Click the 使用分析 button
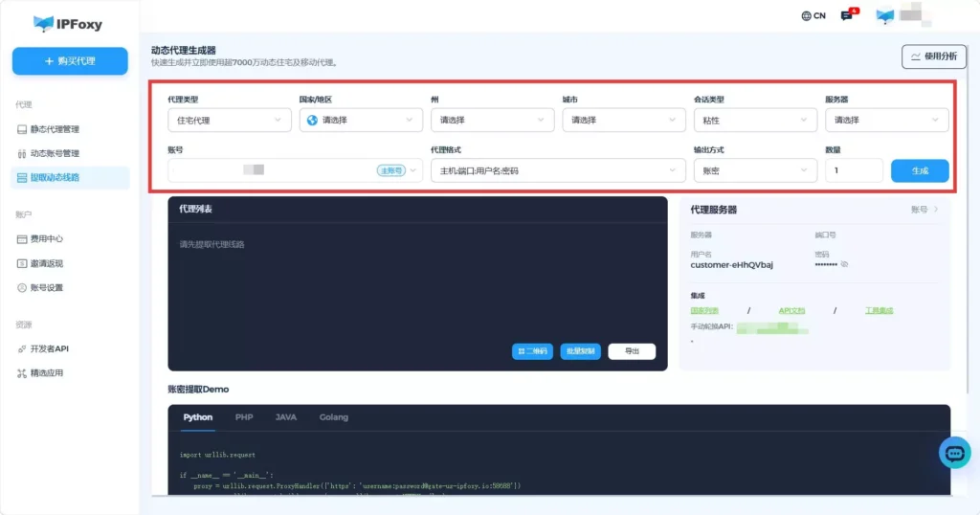Screen dimensions: 980x515 coord(934,56)
